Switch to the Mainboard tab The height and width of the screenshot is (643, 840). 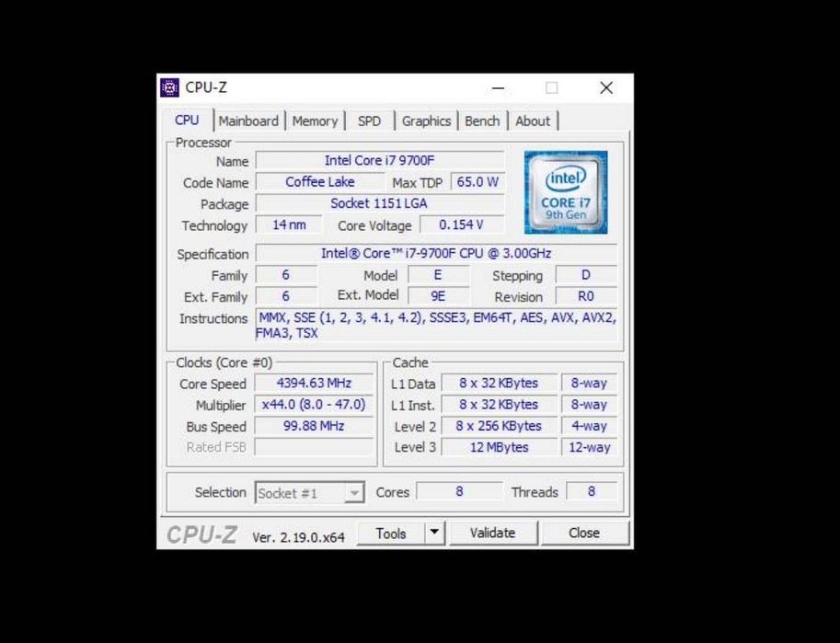tap(248, 121)
